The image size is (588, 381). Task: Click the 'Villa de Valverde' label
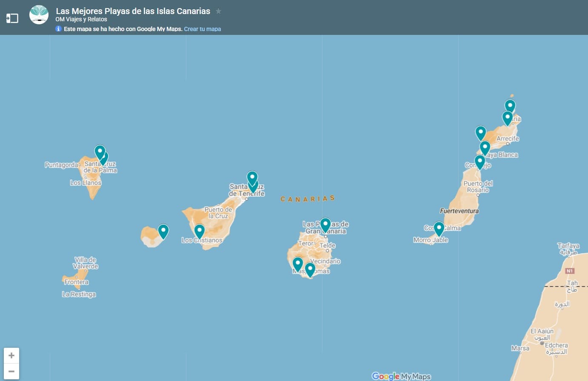click(x=86, y=263)
